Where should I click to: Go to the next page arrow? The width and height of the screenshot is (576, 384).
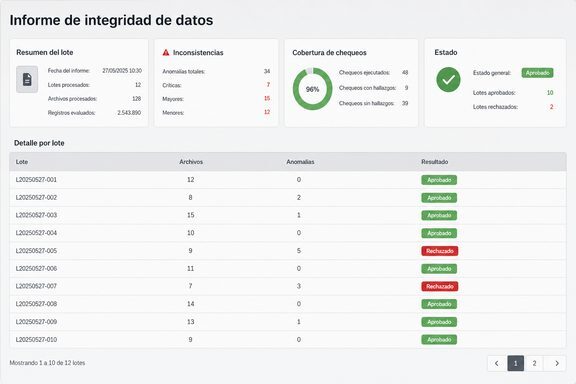(556, 363)
